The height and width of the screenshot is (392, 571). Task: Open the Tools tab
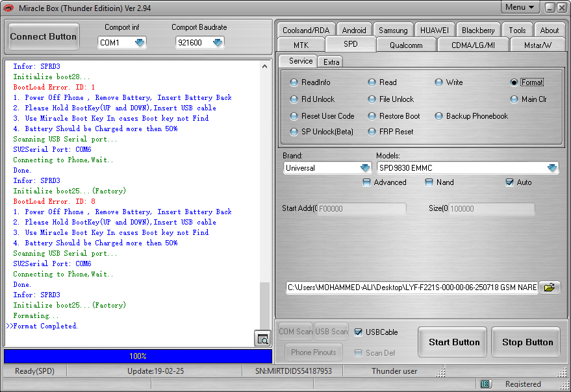[x=517, y=31]
